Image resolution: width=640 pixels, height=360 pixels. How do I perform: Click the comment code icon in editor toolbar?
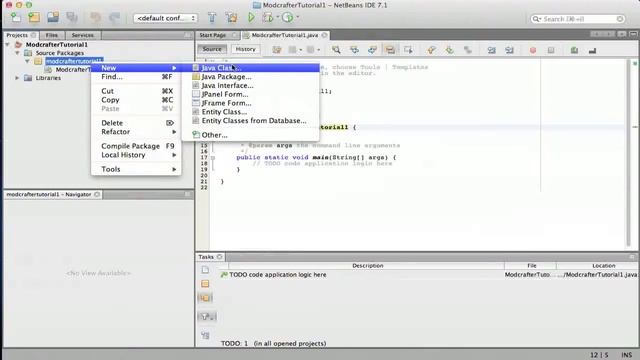[x=574, y=50]
